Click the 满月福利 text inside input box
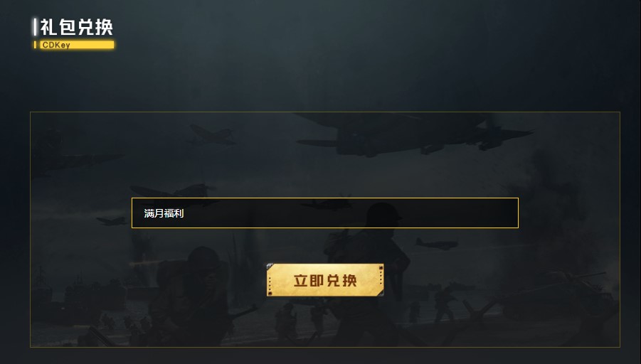Viewport: 641px width, 364px height. click(x=164, y=213)
